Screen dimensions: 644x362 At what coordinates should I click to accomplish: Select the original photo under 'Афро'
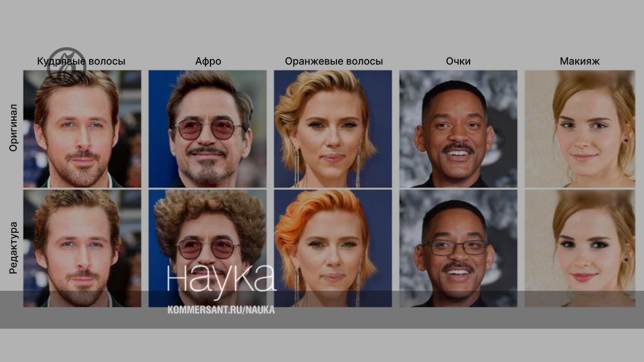[x=207, y=129]
